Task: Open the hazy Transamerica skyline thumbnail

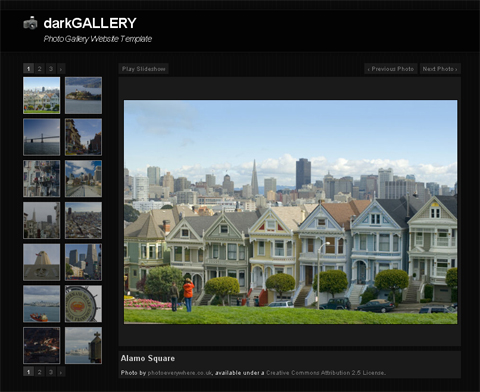Action: (x=42, y=220)
